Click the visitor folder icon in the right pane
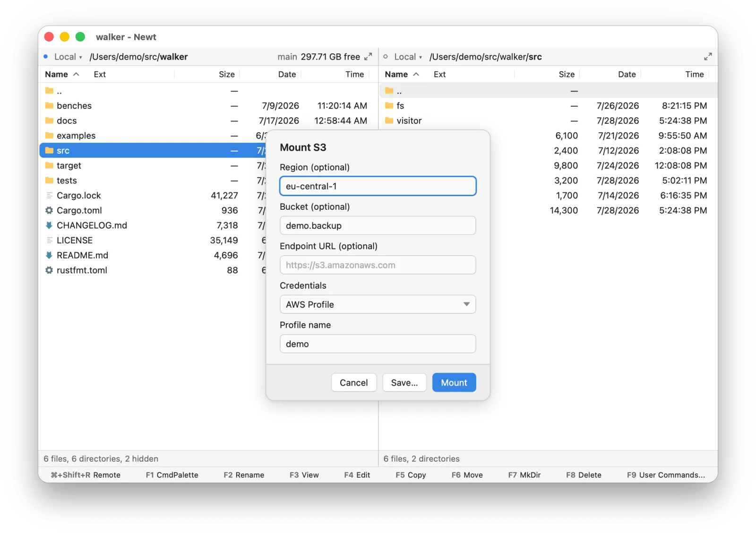 pos(389,120)
